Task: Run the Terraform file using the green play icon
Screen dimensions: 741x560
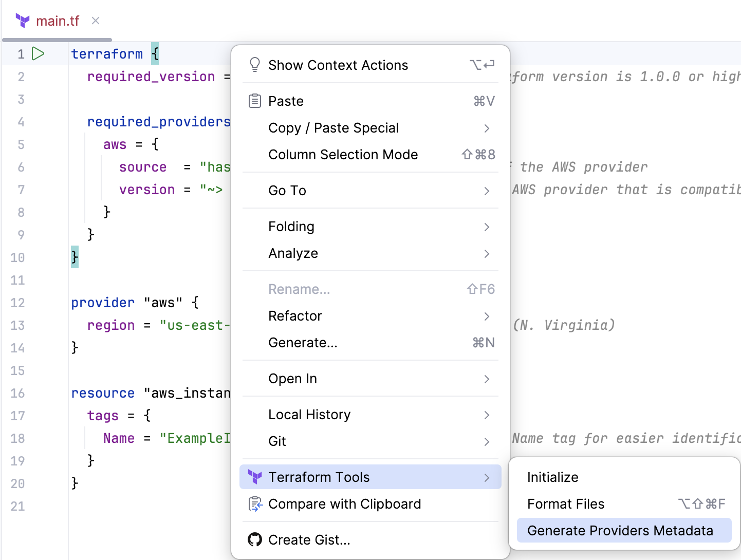Action: (39, 53)
